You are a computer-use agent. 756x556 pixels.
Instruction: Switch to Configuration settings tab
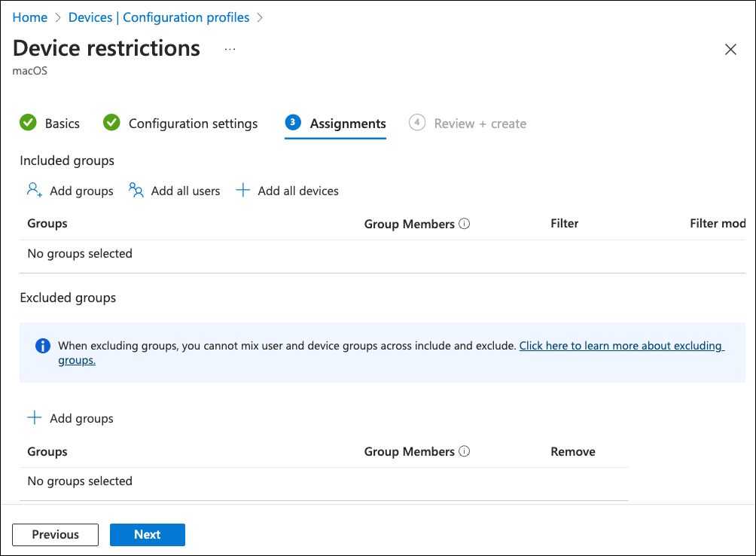[193, 124]
